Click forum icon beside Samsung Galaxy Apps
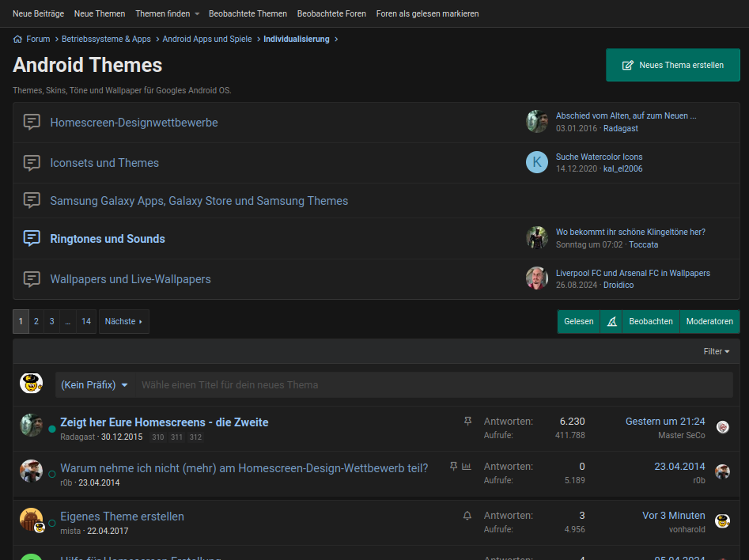 [x=32, y=200]
